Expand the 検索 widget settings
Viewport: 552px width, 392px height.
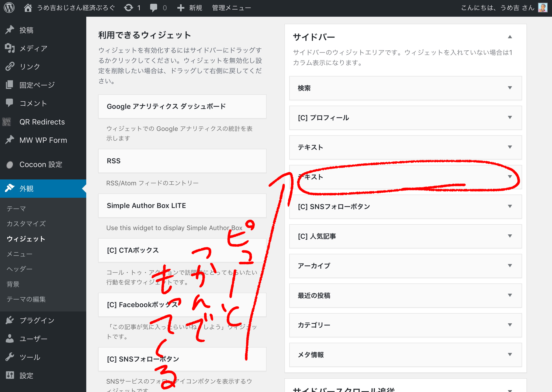click(x=510, y=88)
